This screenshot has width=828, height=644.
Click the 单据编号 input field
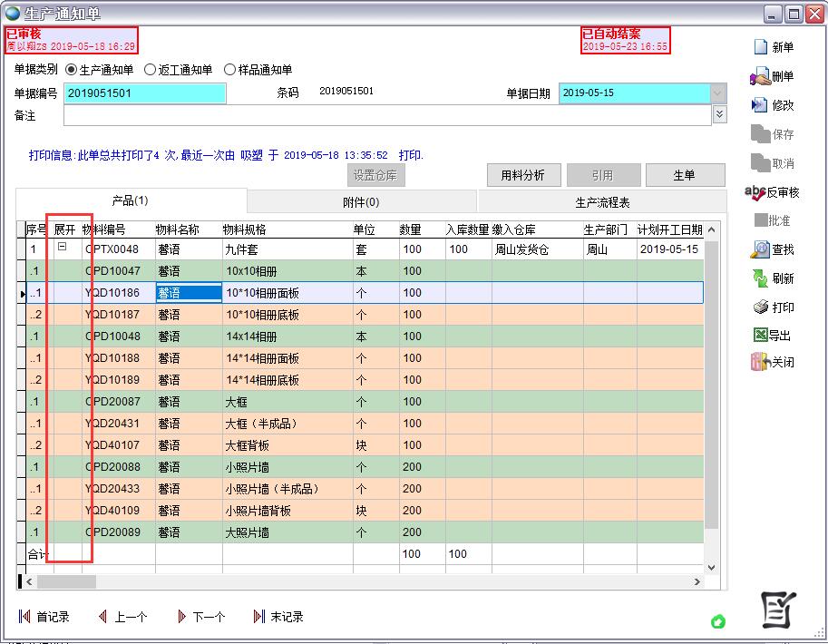tap(145, 93)
